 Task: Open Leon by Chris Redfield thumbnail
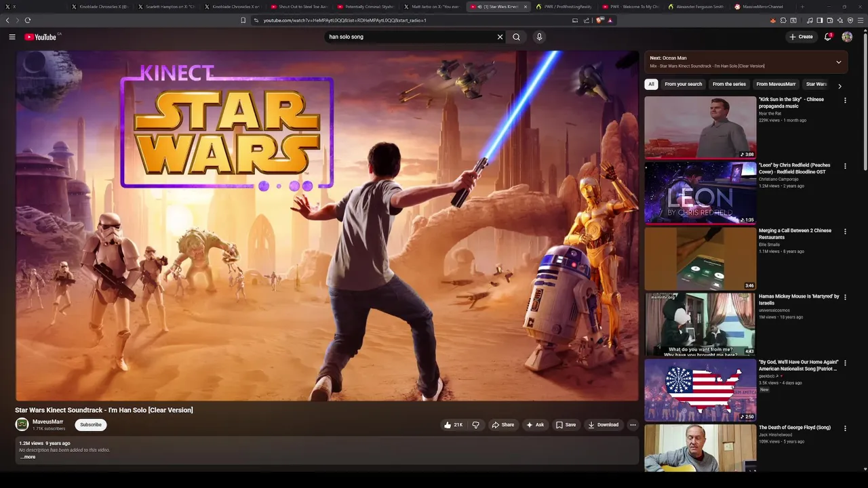pos(700,192)
